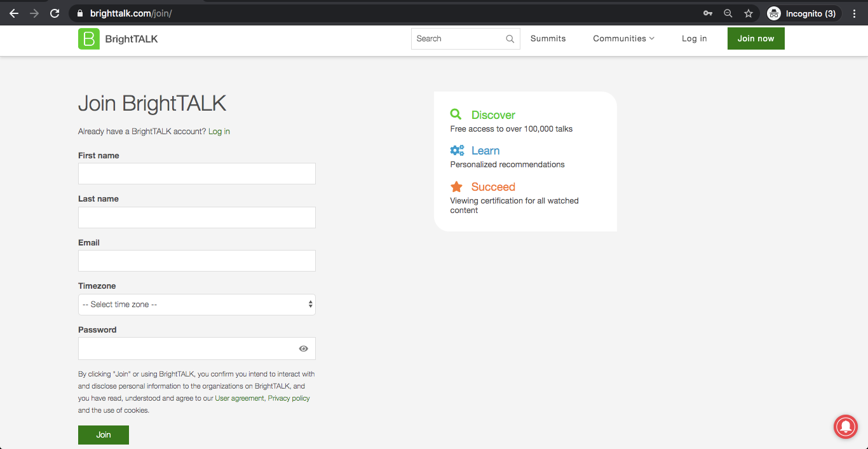
Task: Click the green Discover magnifier icon
Action: coord(456,114)
